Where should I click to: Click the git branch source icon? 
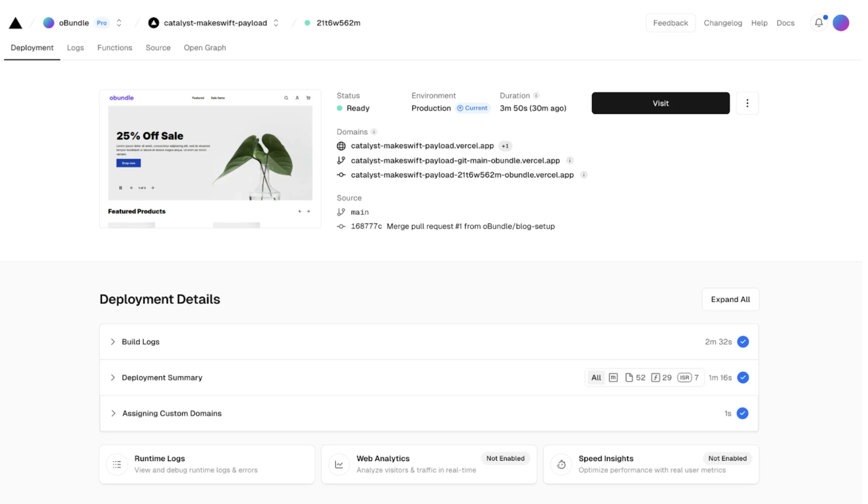click(340, 211)
